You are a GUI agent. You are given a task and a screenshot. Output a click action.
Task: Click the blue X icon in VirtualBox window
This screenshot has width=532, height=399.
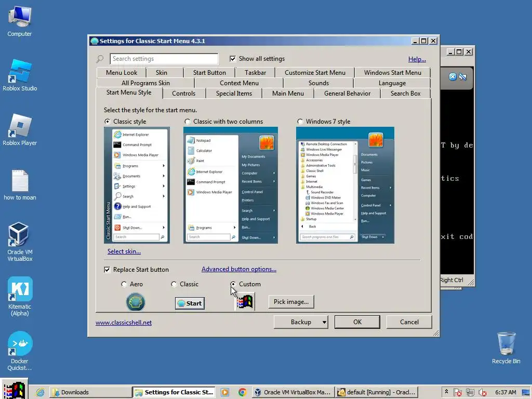453,77
